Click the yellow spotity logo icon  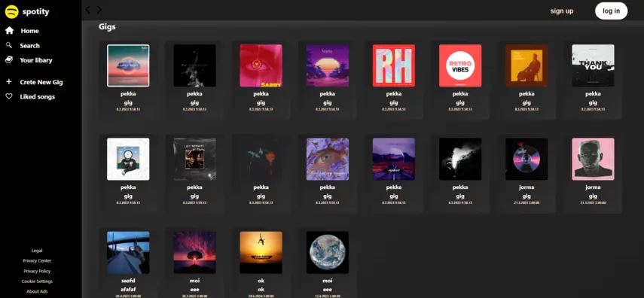click(11, 11)
